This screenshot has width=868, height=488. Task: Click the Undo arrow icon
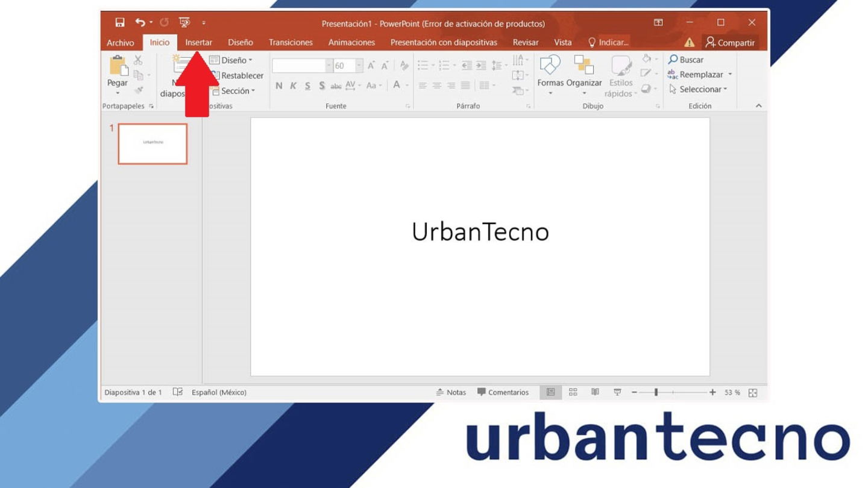pyautogui.click(x=140, y=23)
